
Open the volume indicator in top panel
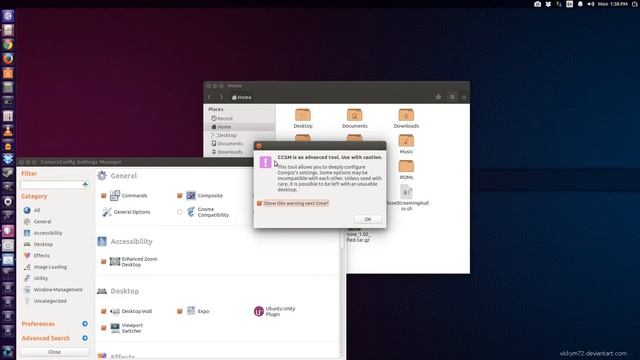[x=591, y=4]
